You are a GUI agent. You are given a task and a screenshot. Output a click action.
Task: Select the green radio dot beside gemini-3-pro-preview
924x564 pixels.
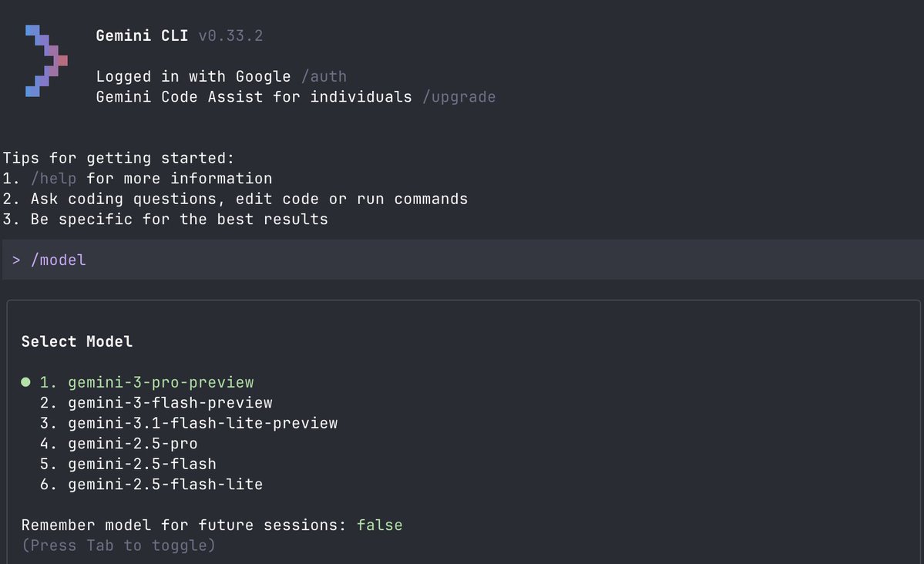tap(26, 382)
